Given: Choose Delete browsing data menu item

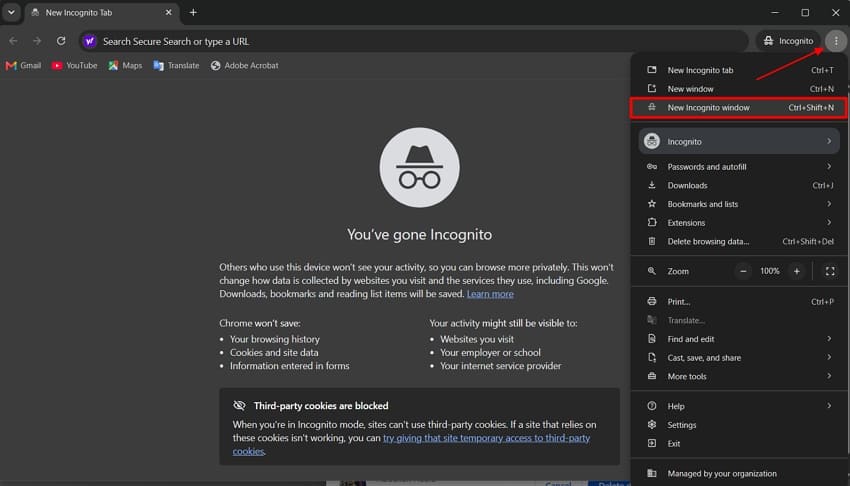Looking at the screenshot, I should coord(739,242).
